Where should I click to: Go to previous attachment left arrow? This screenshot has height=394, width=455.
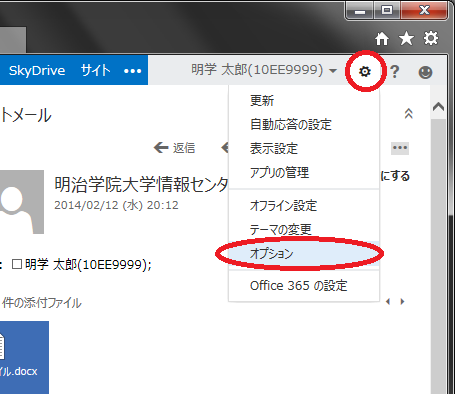(x=388, y=302)
